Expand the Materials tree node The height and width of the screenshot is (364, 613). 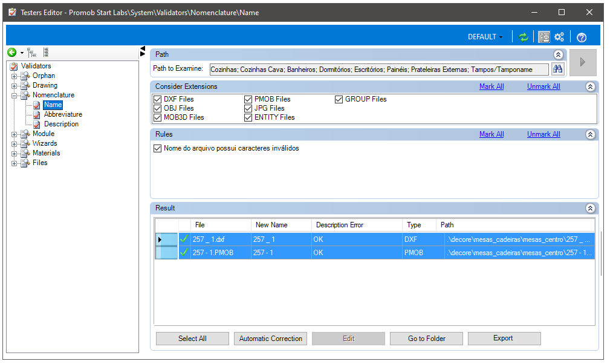[14, 154]
